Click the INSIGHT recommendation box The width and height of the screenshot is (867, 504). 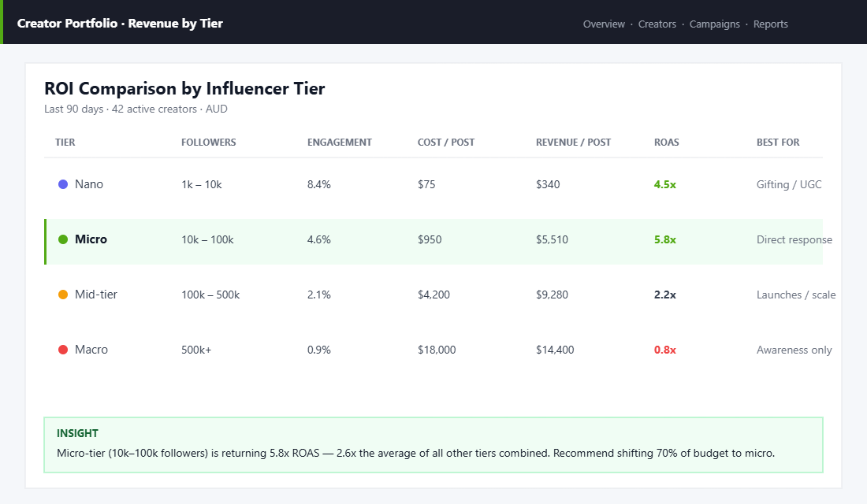click(433, 443)
